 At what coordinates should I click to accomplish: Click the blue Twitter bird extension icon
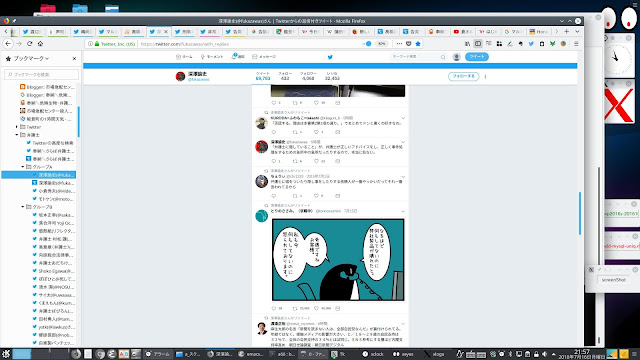[531, 44]
